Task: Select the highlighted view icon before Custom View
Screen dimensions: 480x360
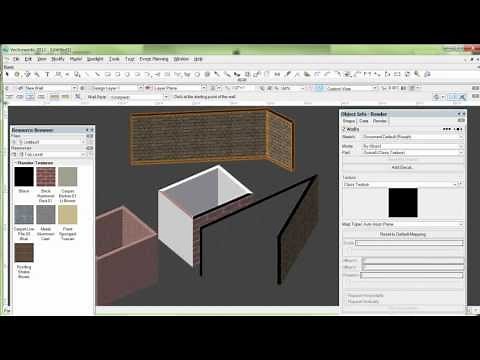Action: 319,88
